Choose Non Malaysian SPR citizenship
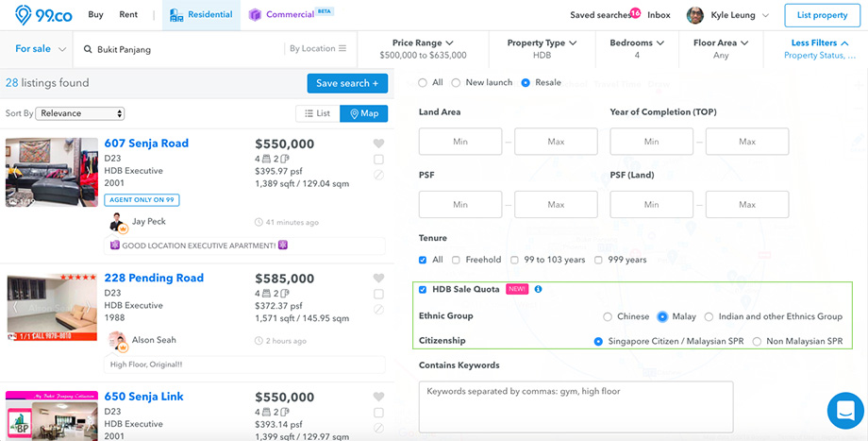 click(x=757, y=342)
